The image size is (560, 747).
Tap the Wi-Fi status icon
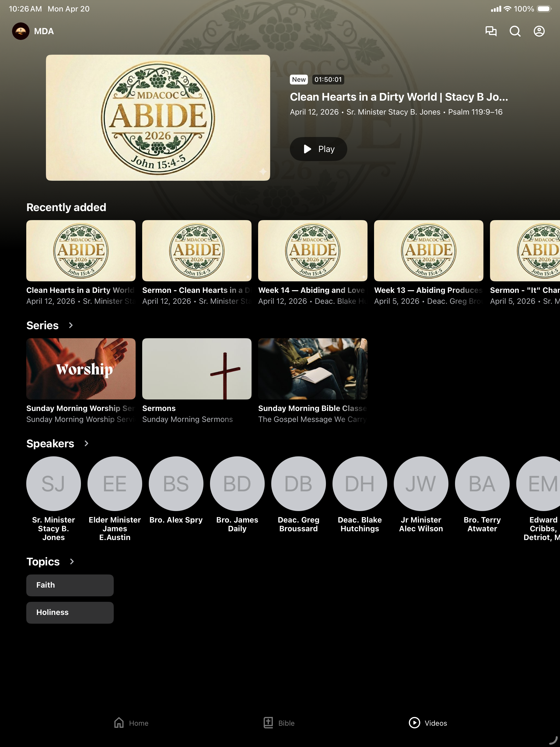point(507,9)
